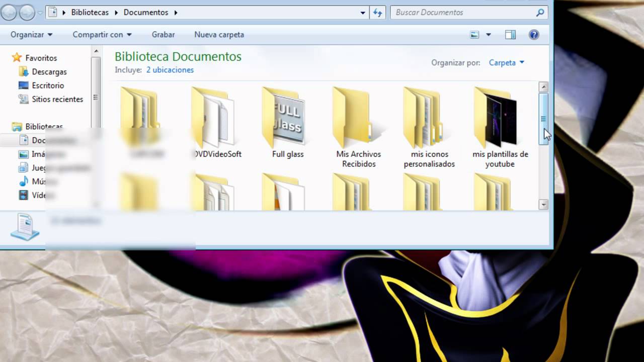Expand the breadcrumb arrow after Documentos
The height and width of the screenshot is (362, 644).
(x=176, y=13)
